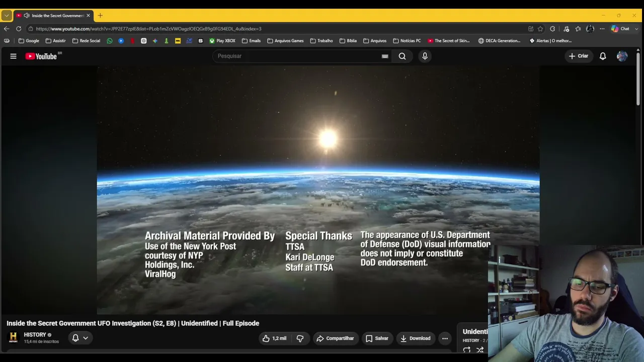
Task: Go back to the previous page
Action: click(7, 29)
